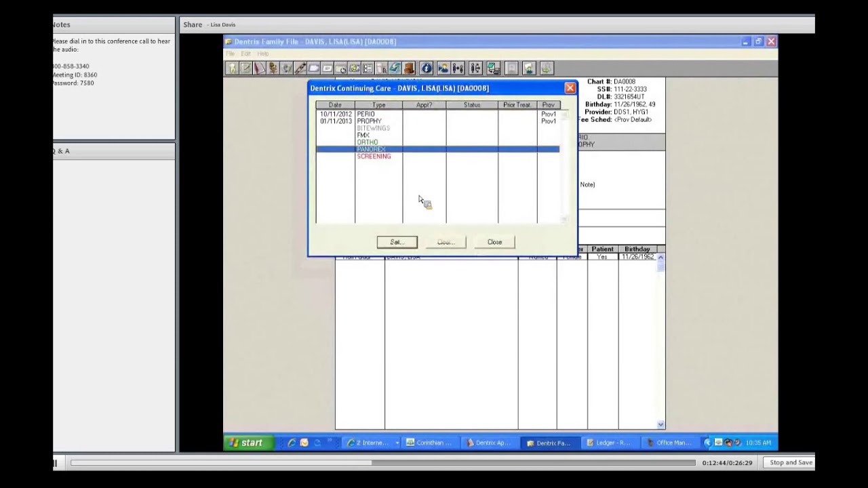Image resolution: width=868 pixels, height=488 pixels.
Task: Expand hidden system tray icons arrow
Action: (x=707, y=443)
